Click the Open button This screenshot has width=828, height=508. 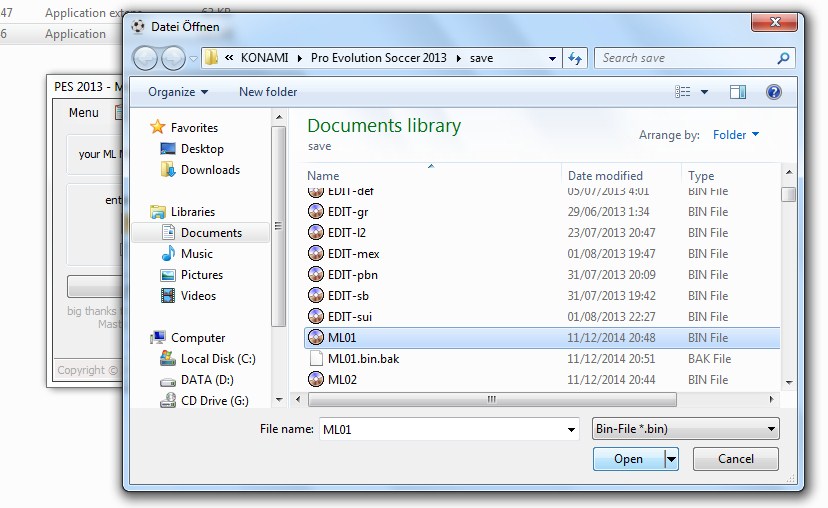coord(628,459)
